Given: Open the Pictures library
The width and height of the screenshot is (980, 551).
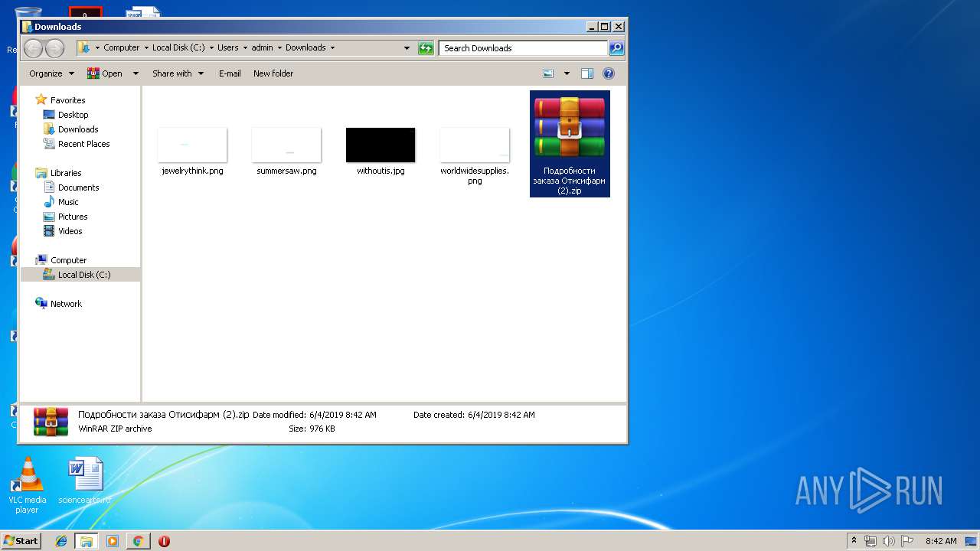Looking at the screenshot, I should (73, 217).
